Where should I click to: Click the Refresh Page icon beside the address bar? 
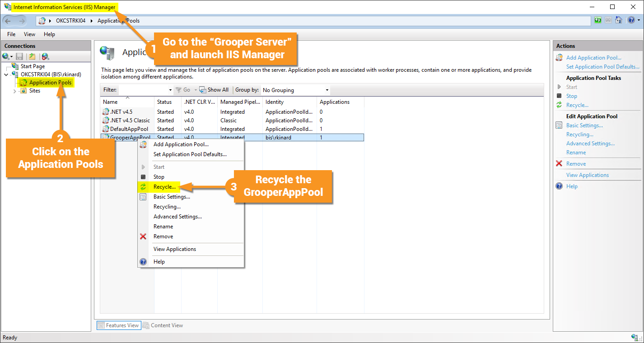598,20
